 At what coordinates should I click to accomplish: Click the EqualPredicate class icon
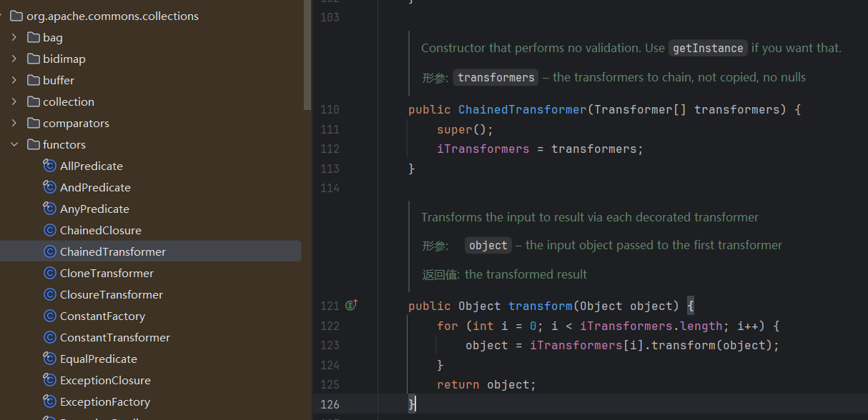pyautogui.click(x=50, y=359)
